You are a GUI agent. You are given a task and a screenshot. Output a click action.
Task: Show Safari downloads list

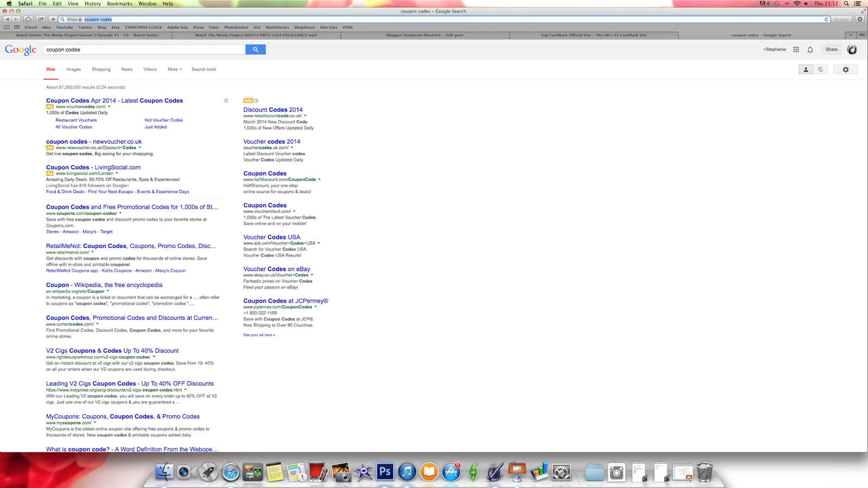[x=860, y=19]
